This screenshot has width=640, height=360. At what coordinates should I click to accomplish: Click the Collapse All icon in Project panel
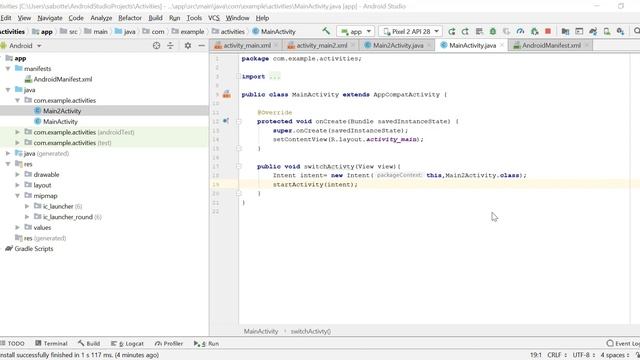[x=171, y=46]
